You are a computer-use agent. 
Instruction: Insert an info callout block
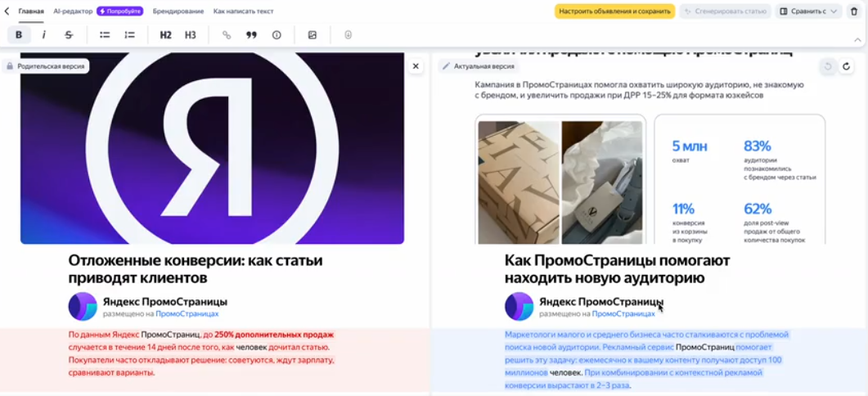(277, 35)
